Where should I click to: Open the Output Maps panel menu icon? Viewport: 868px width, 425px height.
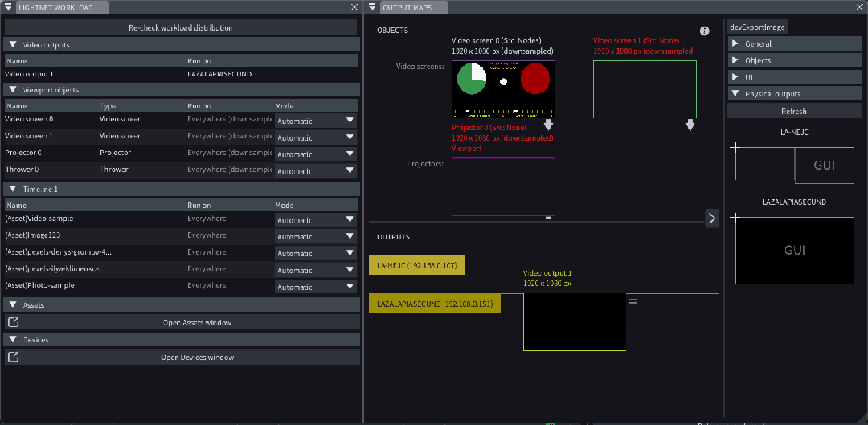[x=373, y=7]
